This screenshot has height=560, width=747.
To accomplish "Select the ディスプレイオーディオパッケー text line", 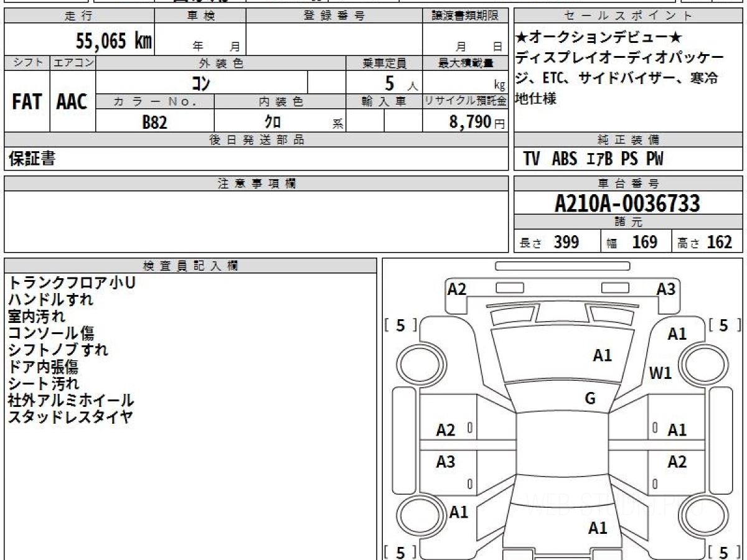I will (x=620, y=58).
